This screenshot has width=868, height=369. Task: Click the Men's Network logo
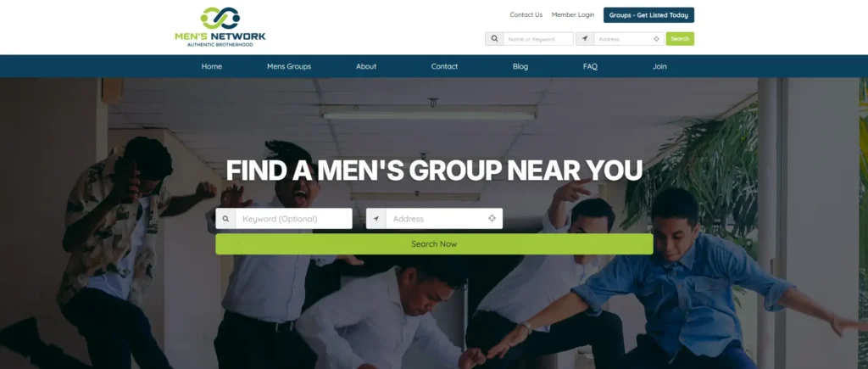[220, 26]
